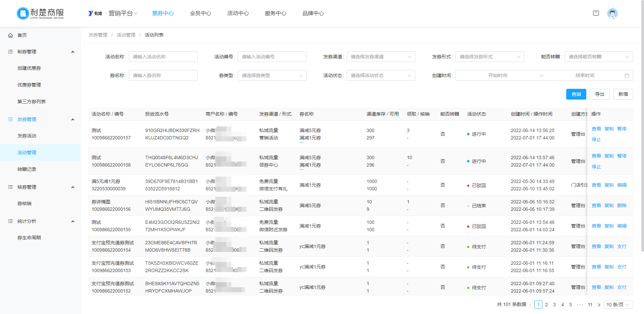Click 停止 for activity 100986622000158
644x314 pixels.
coord(596,167)
